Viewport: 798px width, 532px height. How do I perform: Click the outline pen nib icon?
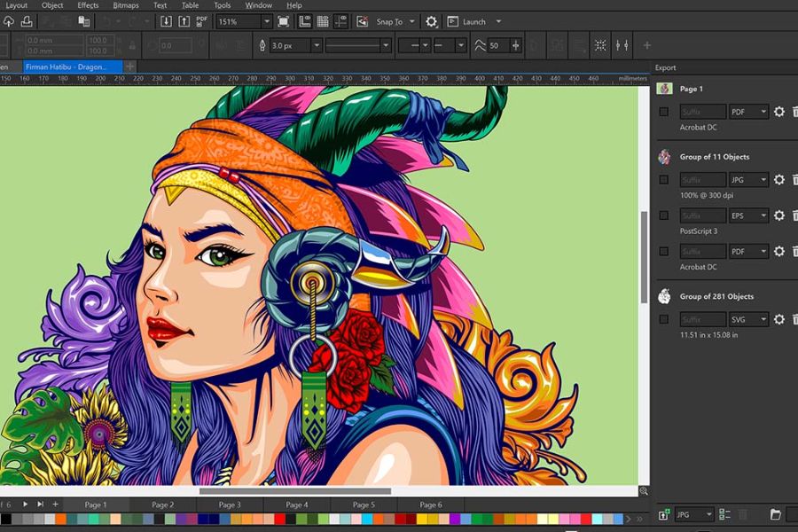click(x=262, y=45)
